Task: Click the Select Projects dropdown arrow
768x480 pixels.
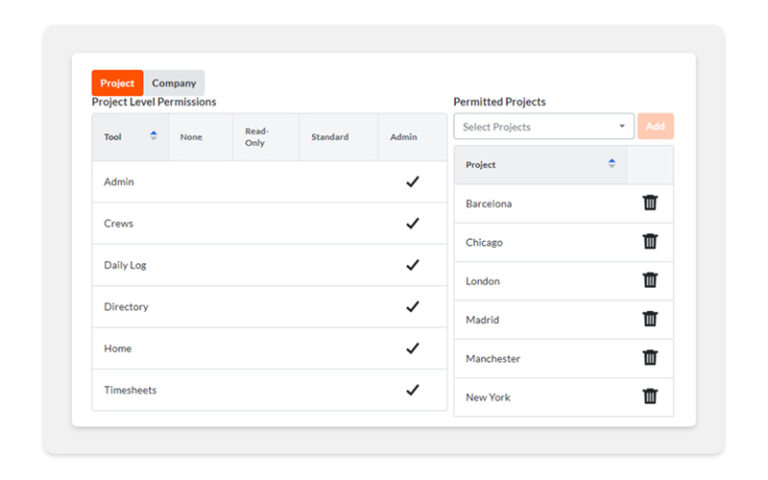Action: tap(621, 127)
